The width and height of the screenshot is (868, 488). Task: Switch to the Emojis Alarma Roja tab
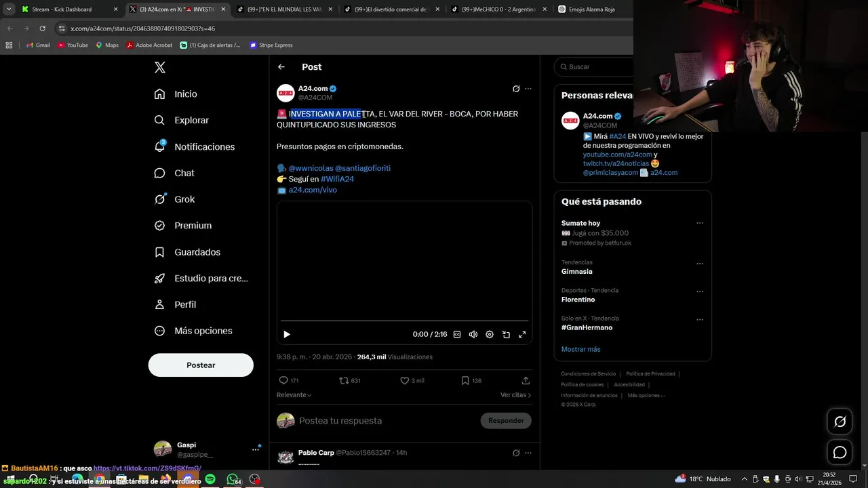pos(593,9)
